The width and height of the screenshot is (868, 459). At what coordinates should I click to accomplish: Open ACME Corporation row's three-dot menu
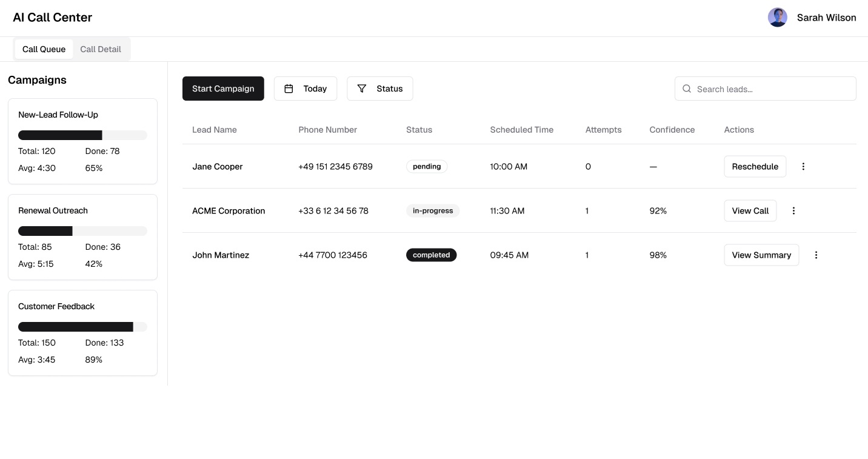tap(793, 210)
